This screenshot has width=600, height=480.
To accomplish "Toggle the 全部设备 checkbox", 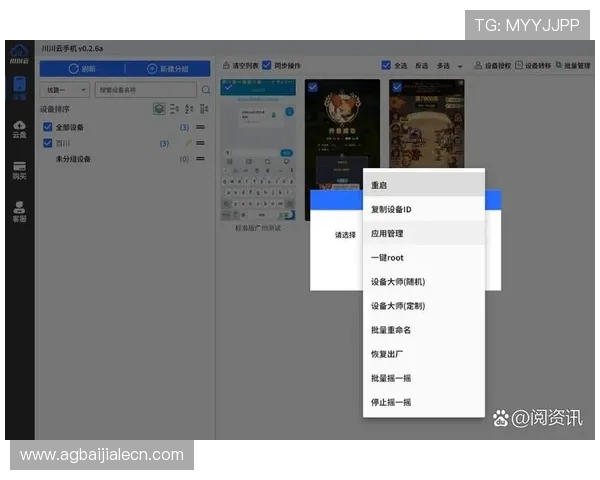I will (48, 127).
